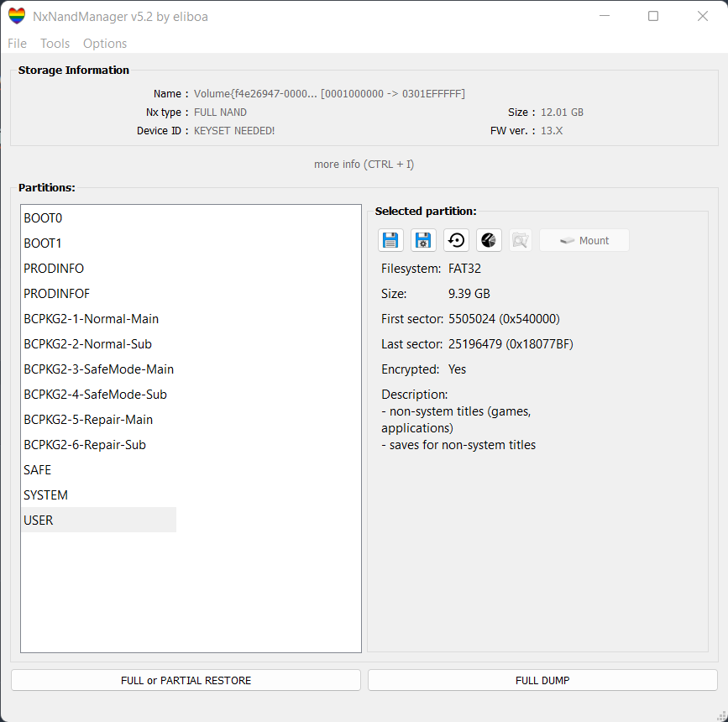Click the KEYSET NEEDED! device ID value
This screenshot has width=728, height=722.
coord(234,131)
